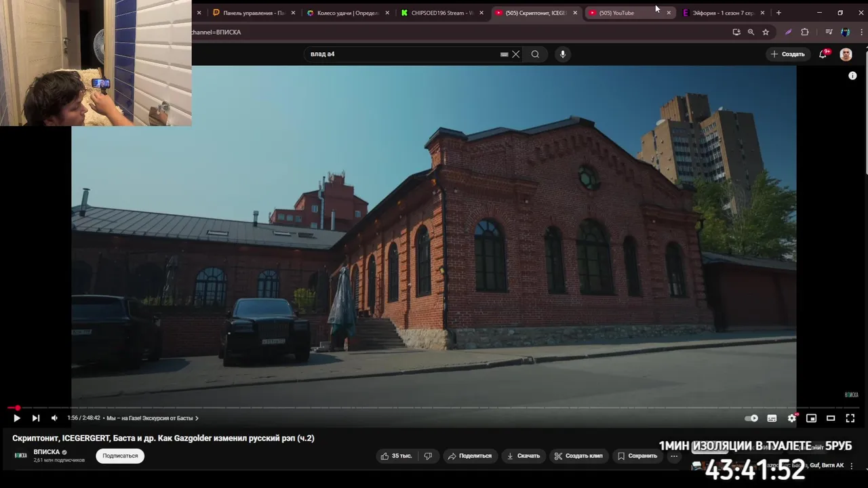The height and width of the screenshot is (488, 868).
Task: Run search with magnifier button
Action: tap(535, 54)
